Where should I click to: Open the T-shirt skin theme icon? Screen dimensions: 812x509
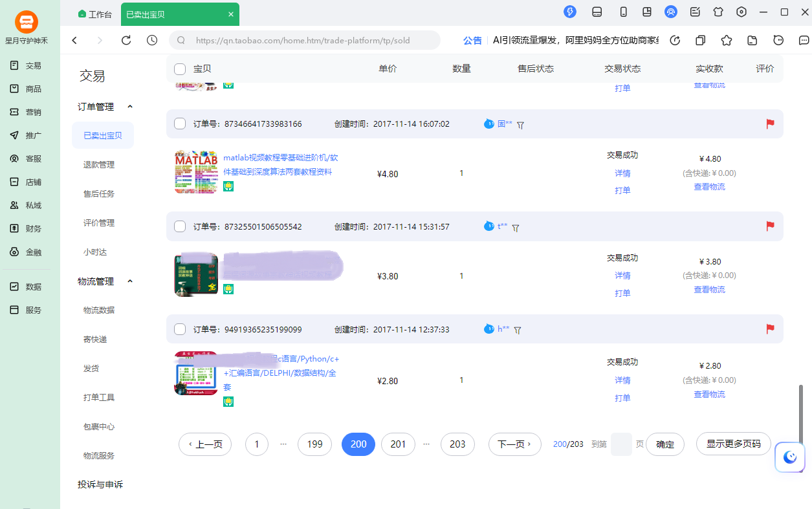[718, 12]
